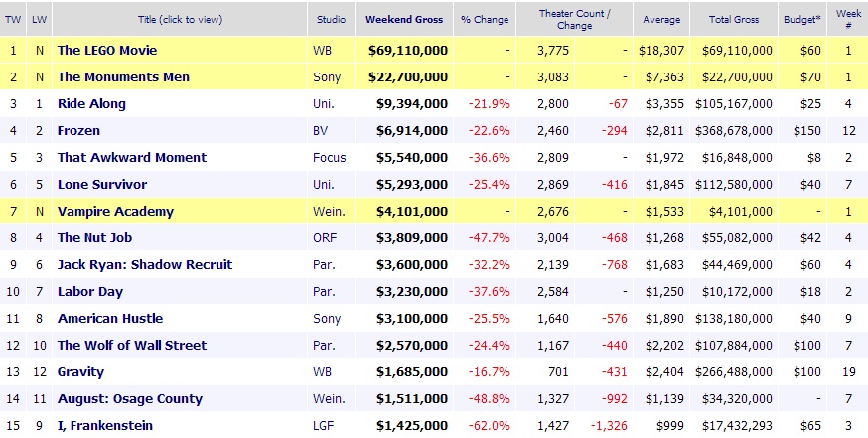Click the Studio column header
Image resolution: width=868 pixels, height=438 pixels.
(332, 19)
